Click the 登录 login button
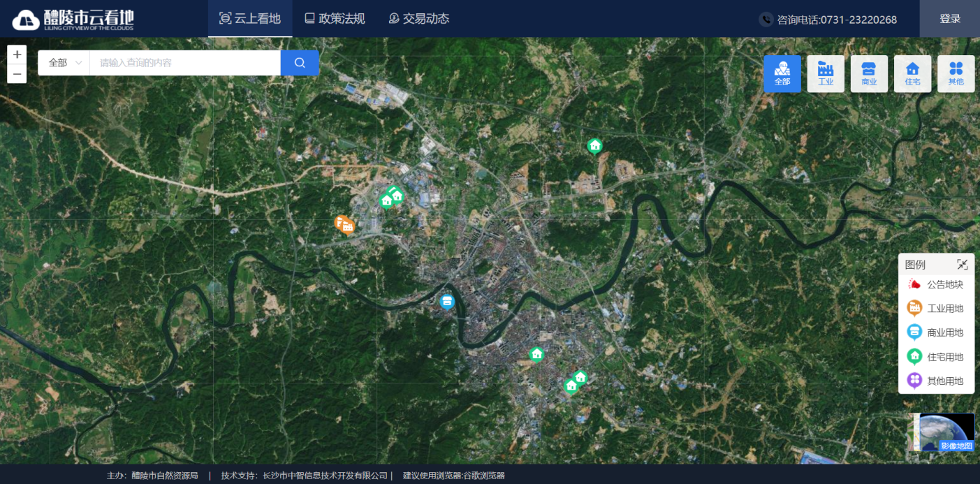This screenshot has width=980, height=484. click(x=950, y=19)
